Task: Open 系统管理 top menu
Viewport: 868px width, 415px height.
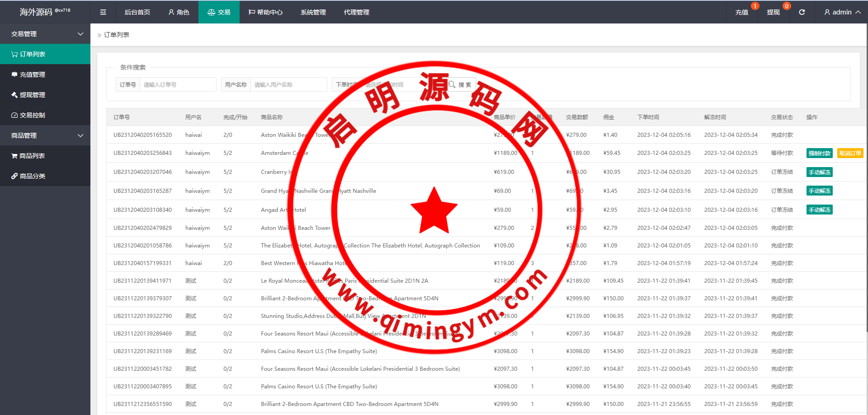Action: (x=313, y=12)
